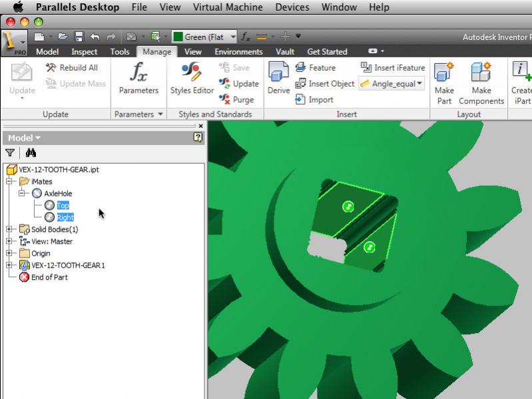Click Make Components
Viewport: 532px width, 399px height.
coord(481,83)
